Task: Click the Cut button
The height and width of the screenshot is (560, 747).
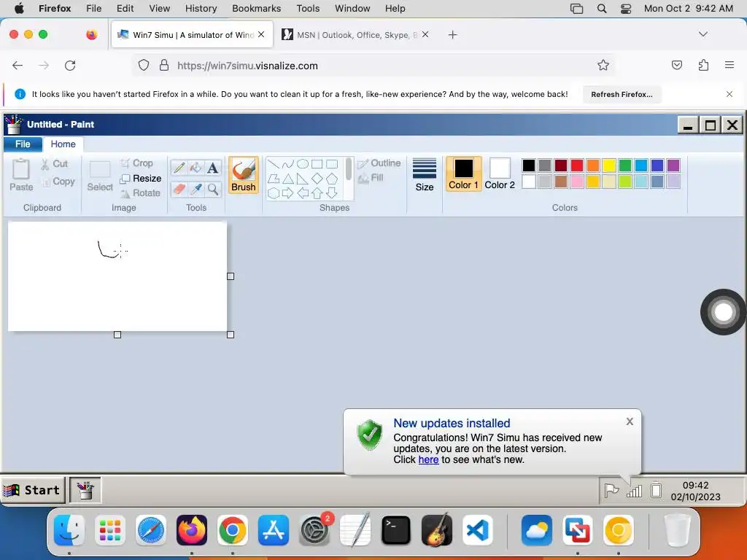Action: coord(54,164)
